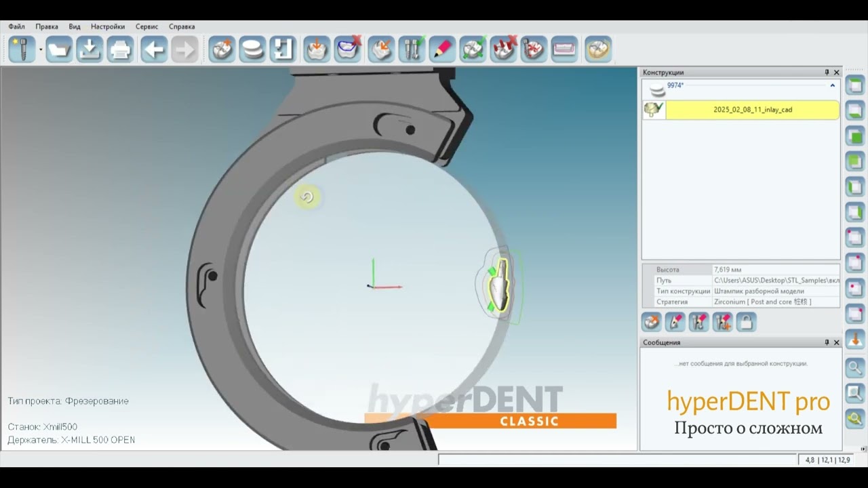Click the round red sinter pins icon
This screenshot has height=488, width=868.
(x=534, y=49)
